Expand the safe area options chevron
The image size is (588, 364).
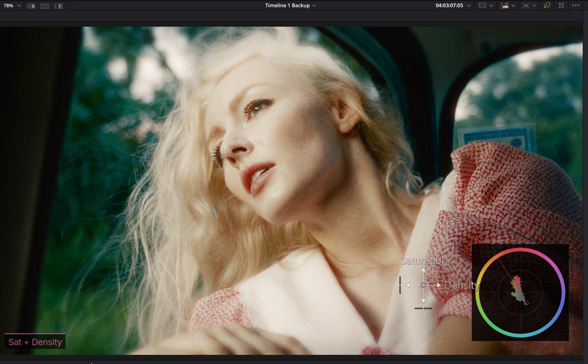[x=491, y=6]
